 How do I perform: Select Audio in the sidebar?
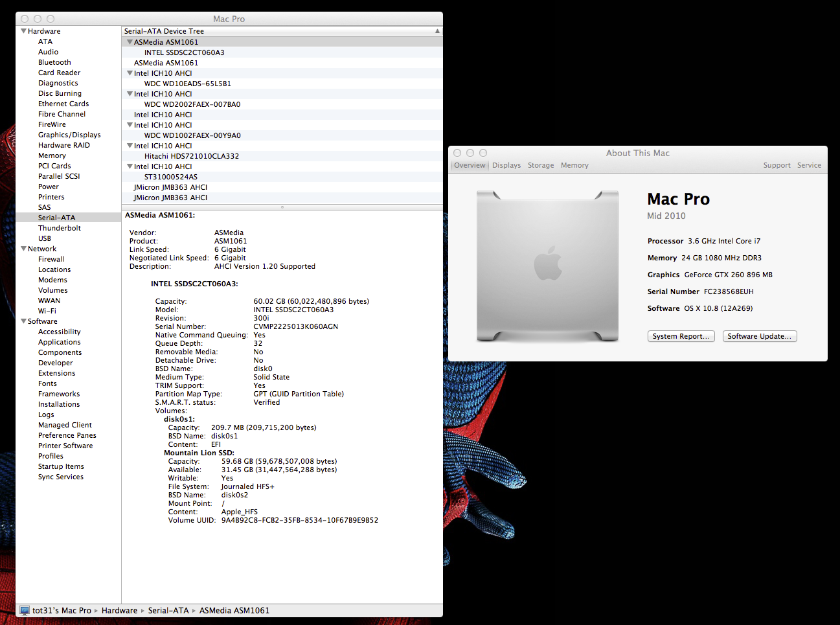pyautogui.click(x=48, y=52)
